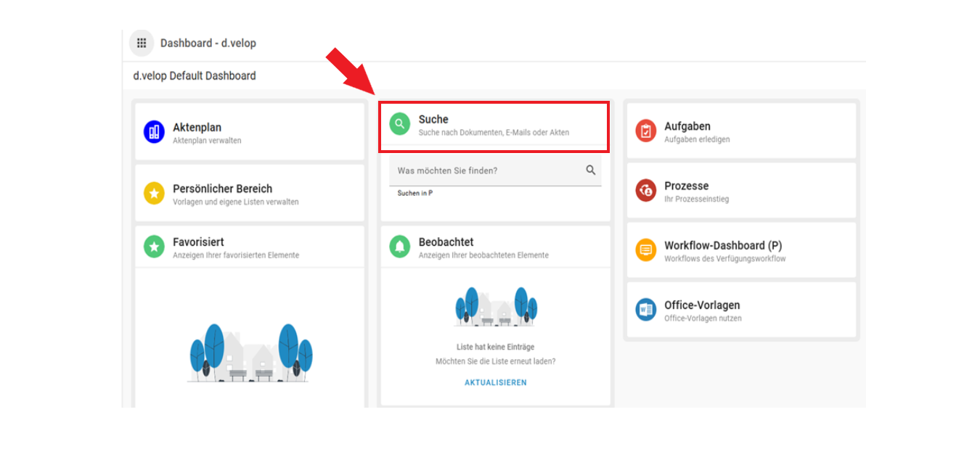
Task: Select the 'Suchen in P' label
Action: pyautogui.click(x=415, y=194)
